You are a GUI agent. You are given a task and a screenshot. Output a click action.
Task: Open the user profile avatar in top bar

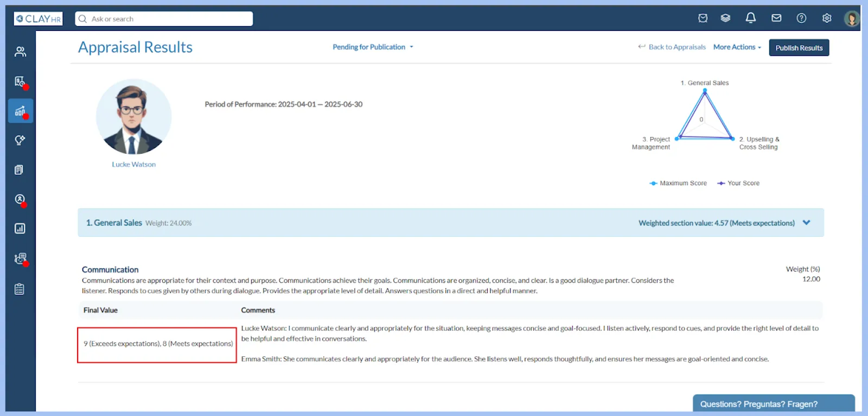point(852,18)
